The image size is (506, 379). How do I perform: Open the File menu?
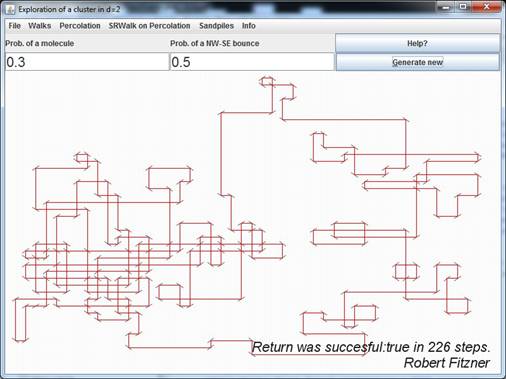(14, 26)
